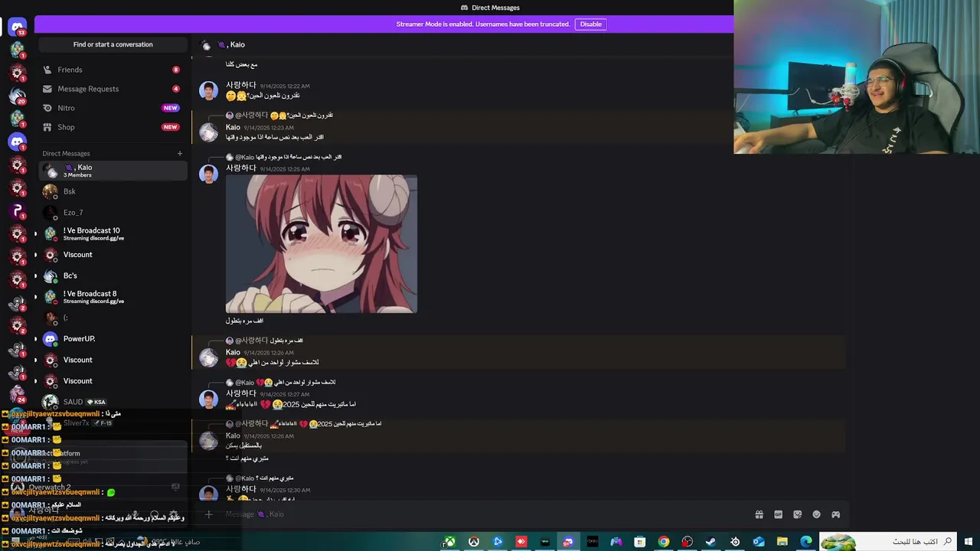Screen dimensions: 980x551
Task: Click Kaio username at 12:23 AM message
Action: coord(233,127)
